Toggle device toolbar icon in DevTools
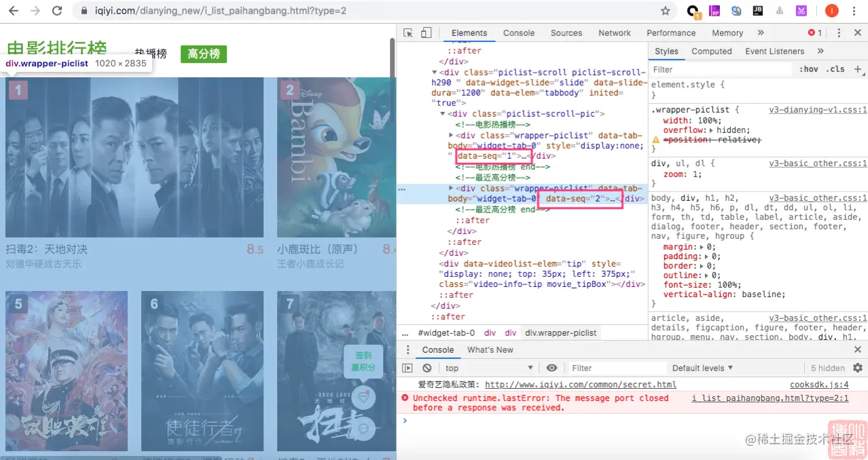The image size is (868, 460). [x=426, y=33]
